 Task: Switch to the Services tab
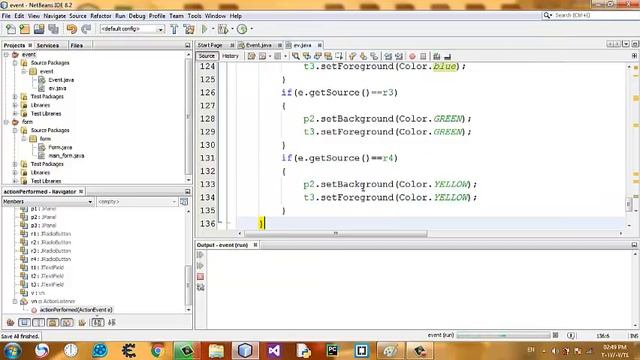pyautogui.click(x=48, y=45)
